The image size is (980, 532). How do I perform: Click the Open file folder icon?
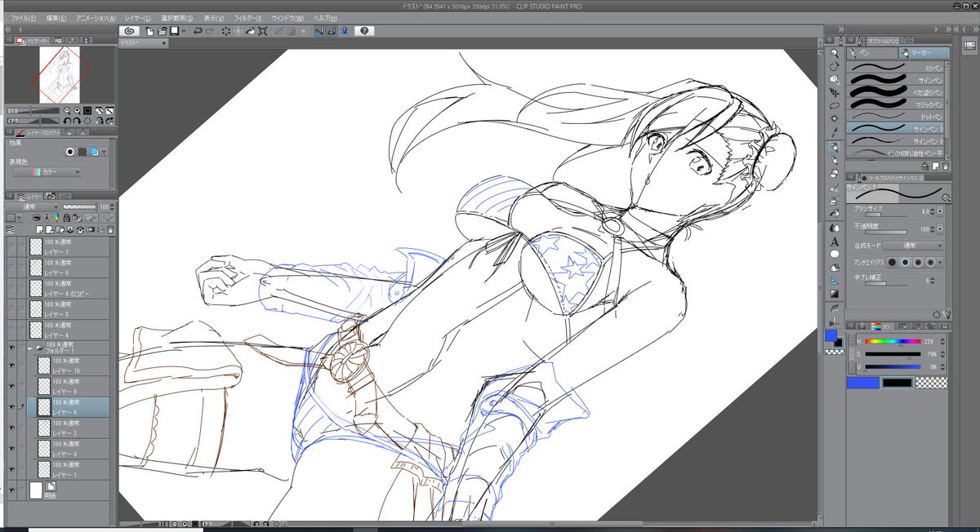[x=162, y=31]
